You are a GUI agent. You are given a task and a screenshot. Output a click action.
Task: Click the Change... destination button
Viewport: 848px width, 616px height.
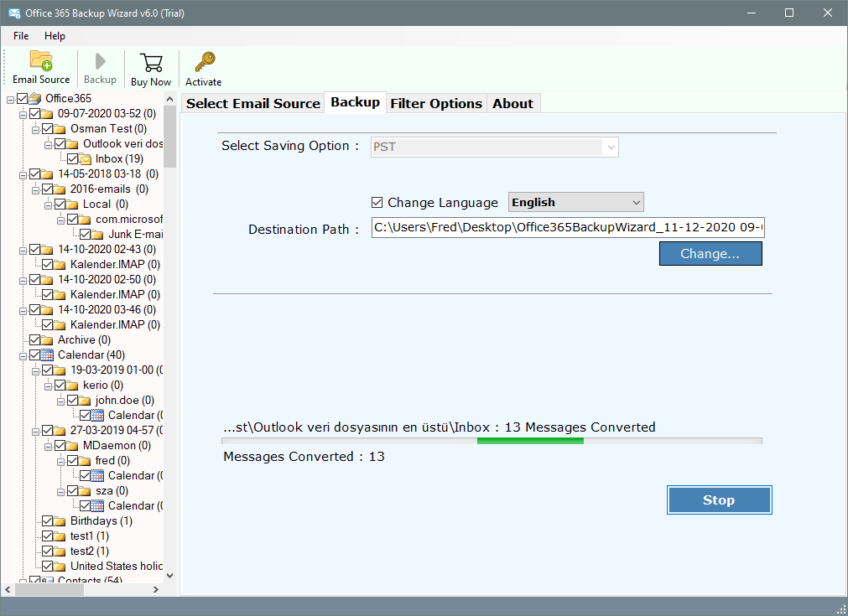click(710, 253)
